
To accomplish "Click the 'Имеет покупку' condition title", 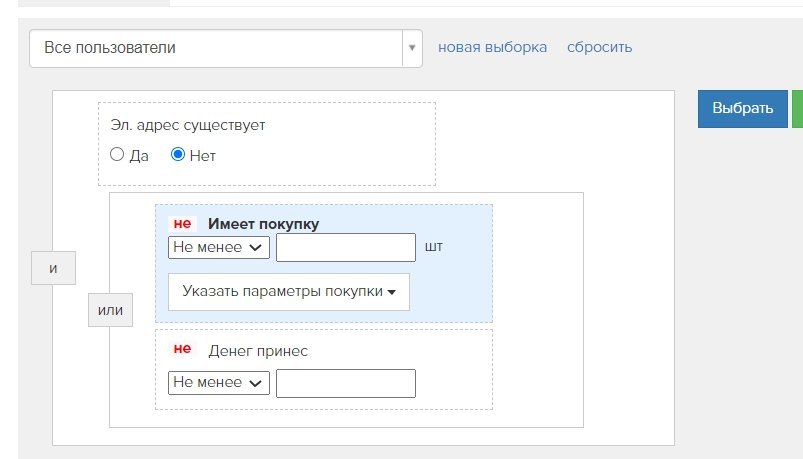I will (x=263, y=224).
